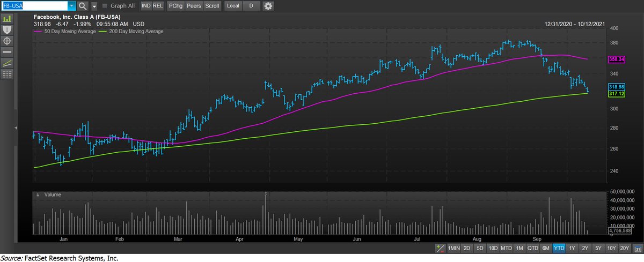The image size is (644, 262).
Task: Click the green 200 Day Moving Average swatch
Action: click(x=103, y=32)
